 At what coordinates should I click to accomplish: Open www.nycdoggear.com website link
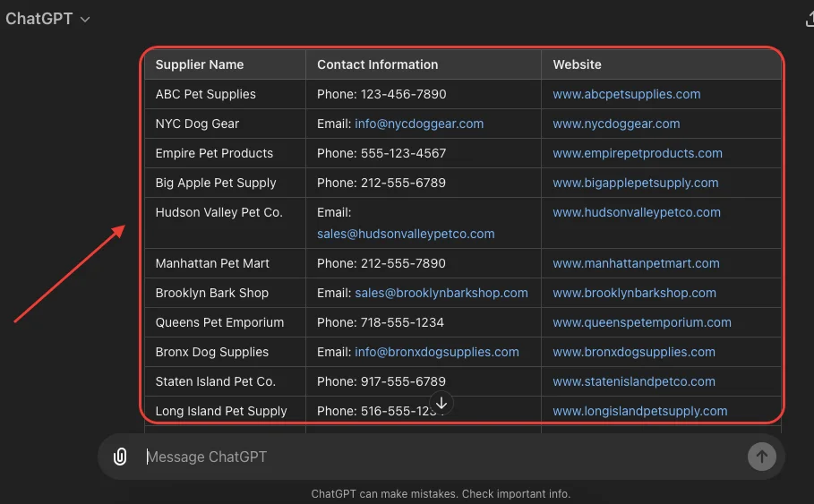[616, 124]
